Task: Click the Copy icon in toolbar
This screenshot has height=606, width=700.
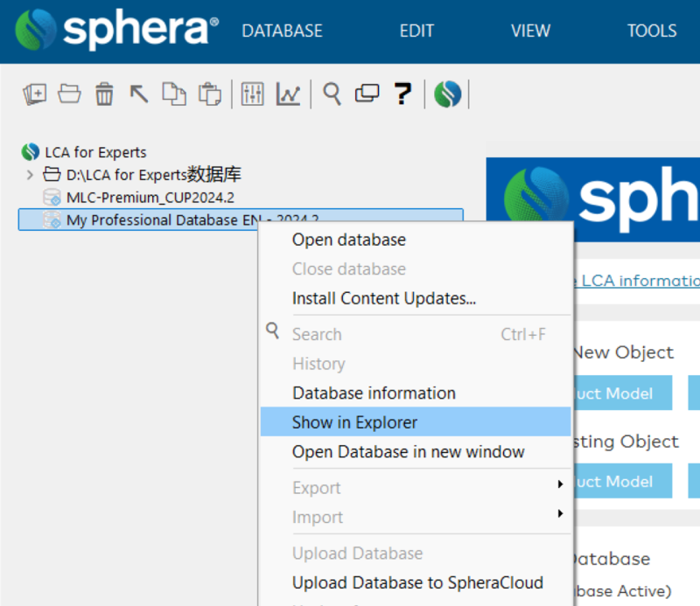Action: pyautogui.click(x=174, y=94)
